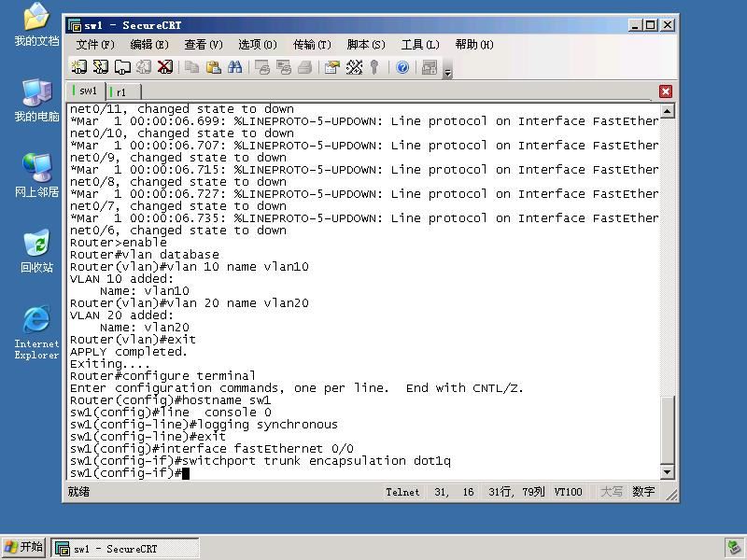Open the 选项(O) menu
Viewport: 747px width, 560px height.
258,45
